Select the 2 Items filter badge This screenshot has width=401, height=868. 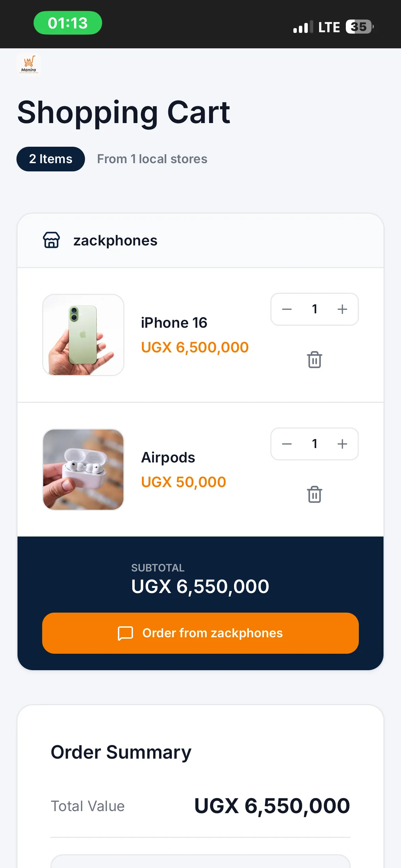(x=50, y=159)
